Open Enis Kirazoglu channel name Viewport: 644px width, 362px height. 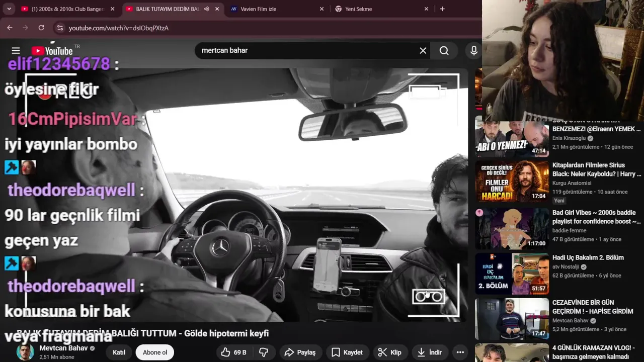coord(569,138)
